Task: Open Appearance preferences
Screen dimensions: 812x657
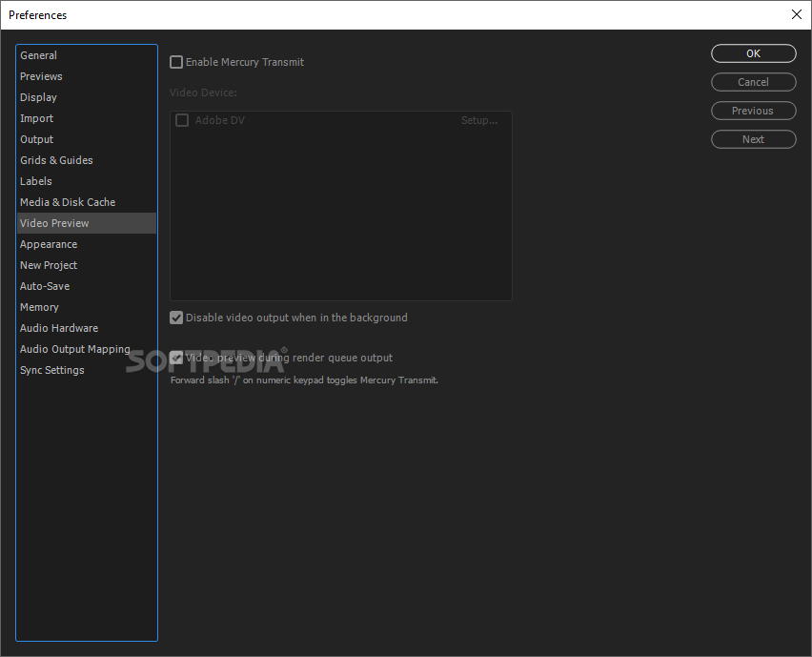Action: pyautogui.click(x=87, y=244)
